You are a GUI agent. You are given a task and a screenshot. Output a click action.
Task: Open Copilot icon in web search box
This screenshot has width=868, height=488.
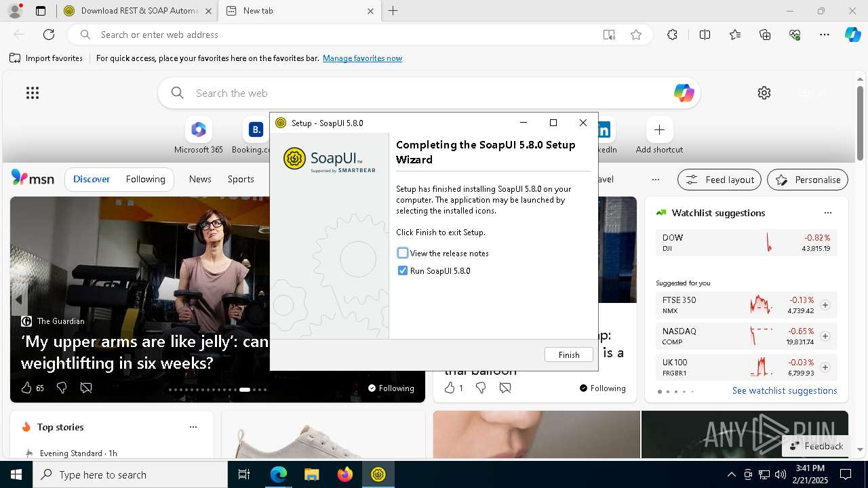(x=684, y=93)
